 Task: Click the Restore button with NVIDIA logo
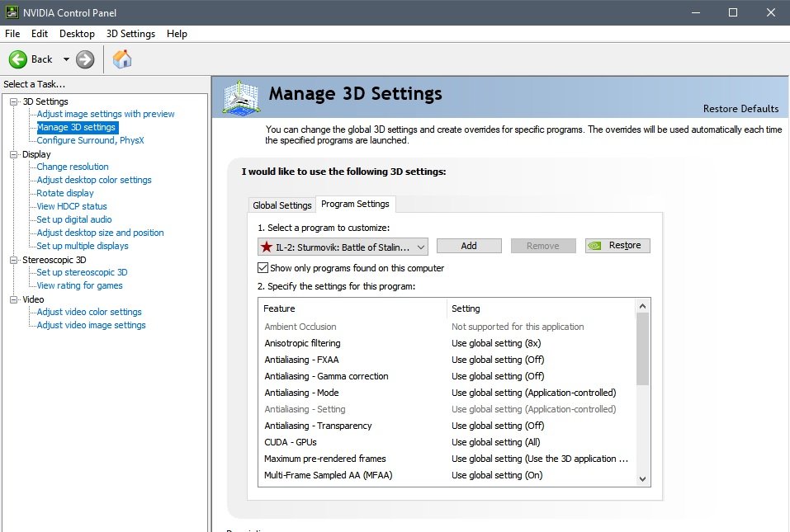[x=617, y=246]
